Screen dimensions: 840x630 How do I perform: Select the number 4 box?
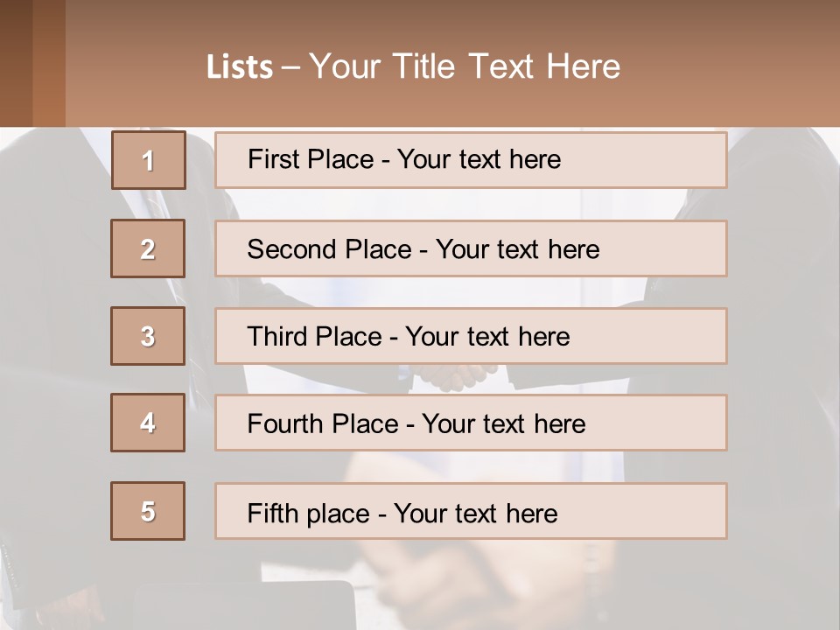pyautogui.click(x=148, y=423)
